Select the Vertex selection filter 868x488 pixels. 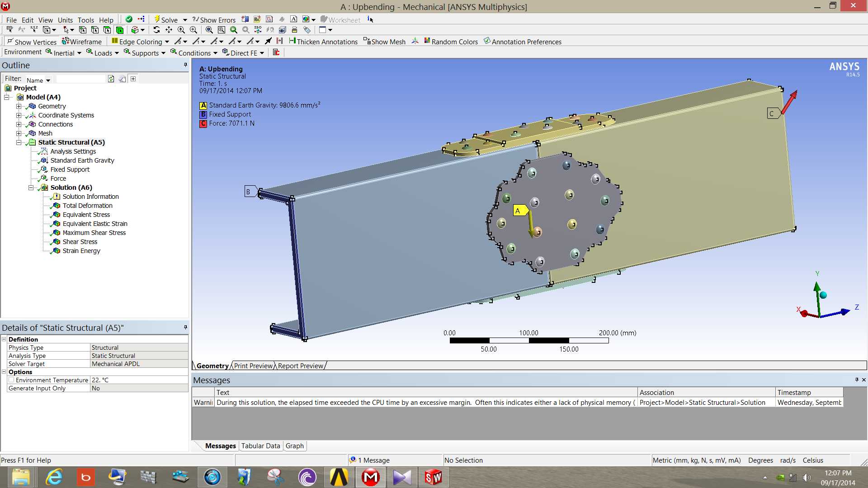[x=83, y=30]
